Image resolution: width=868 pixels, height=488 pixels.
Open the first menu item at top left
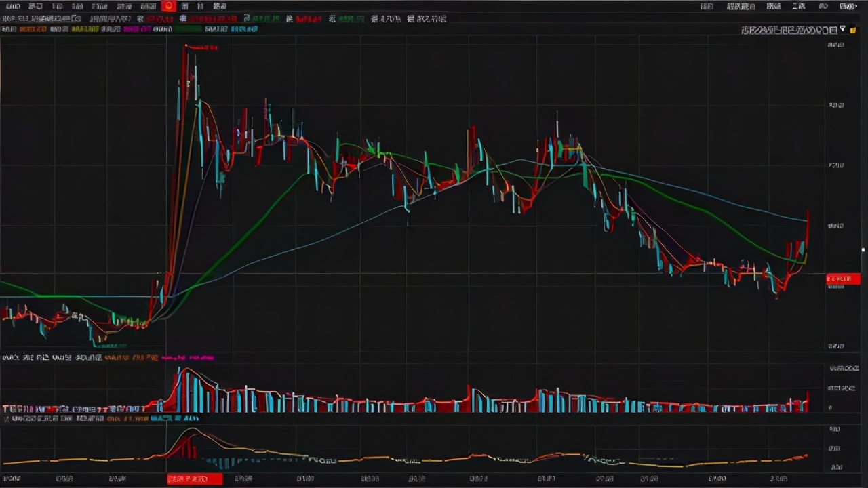[12, 6]
